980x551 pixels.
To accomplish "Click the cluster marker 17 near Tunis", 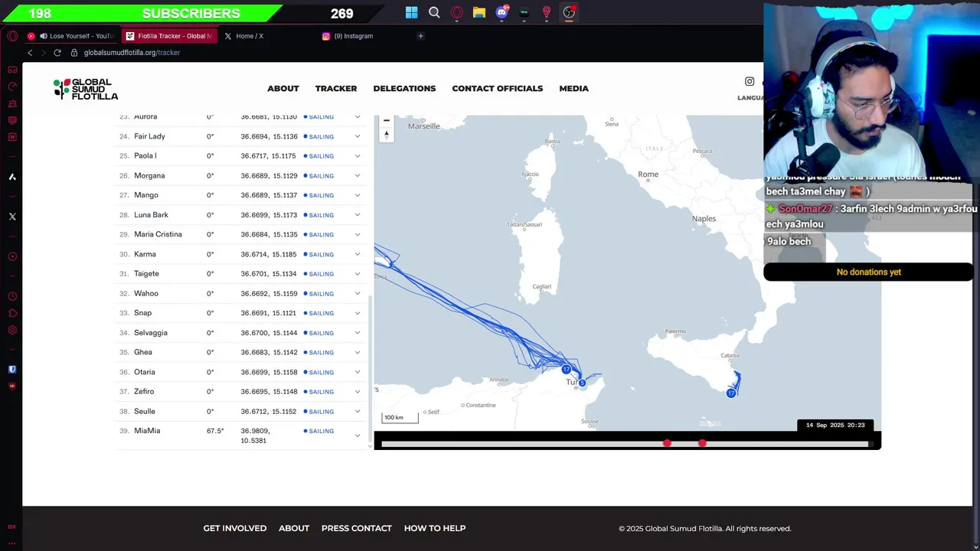I will [566, 370].
